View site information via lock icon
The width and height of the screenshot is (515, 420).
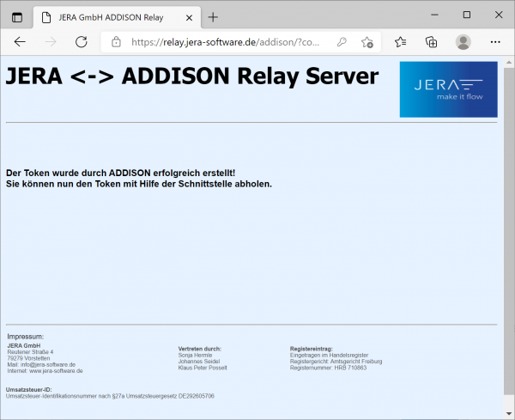(x=117, y=41)
